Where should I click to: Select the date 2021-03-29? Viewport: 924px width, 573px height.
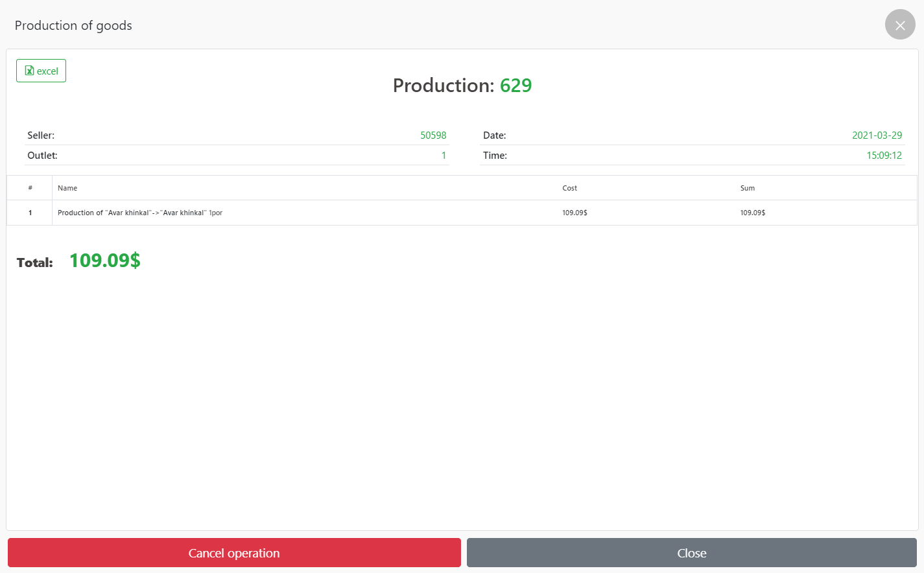coord(877,135)
